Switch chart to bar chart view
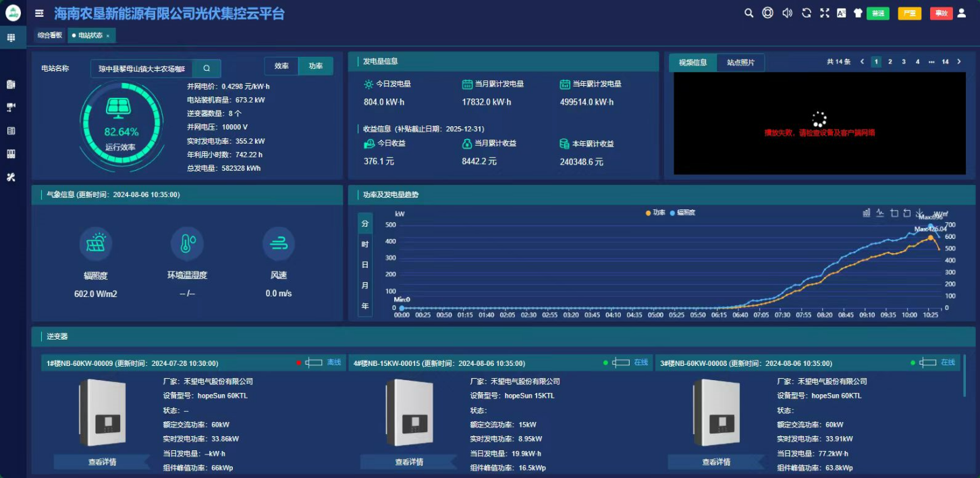The image size is (980, 478). [x=867, y=213]
